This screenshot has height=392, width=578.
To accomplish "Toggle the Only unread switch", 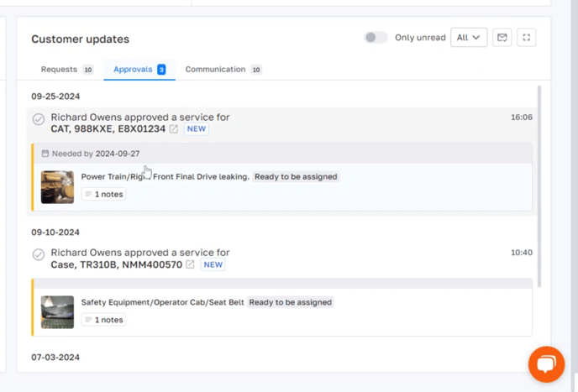I will 376,38.
